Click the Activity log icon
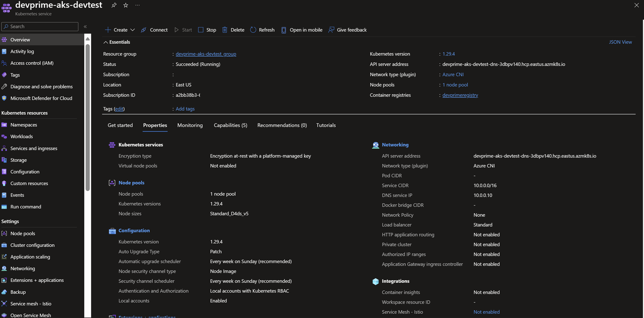644x318 pixels. pyautogui.click(x=4, y=51)
